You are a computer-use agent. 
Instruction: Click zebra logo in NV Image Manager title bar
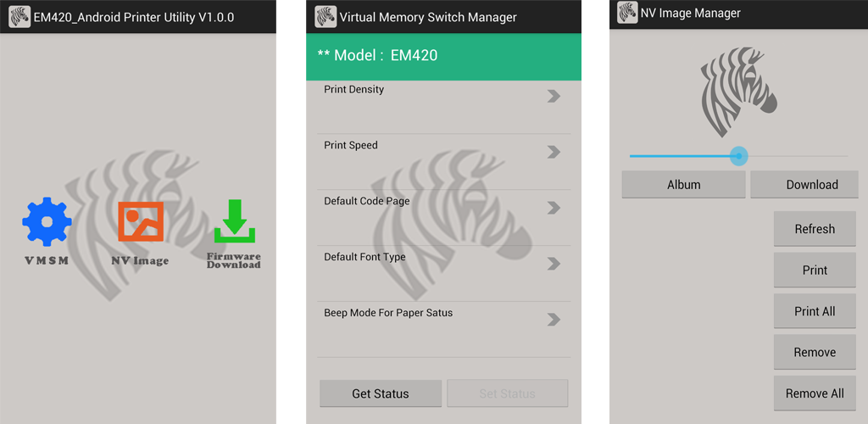628,13
